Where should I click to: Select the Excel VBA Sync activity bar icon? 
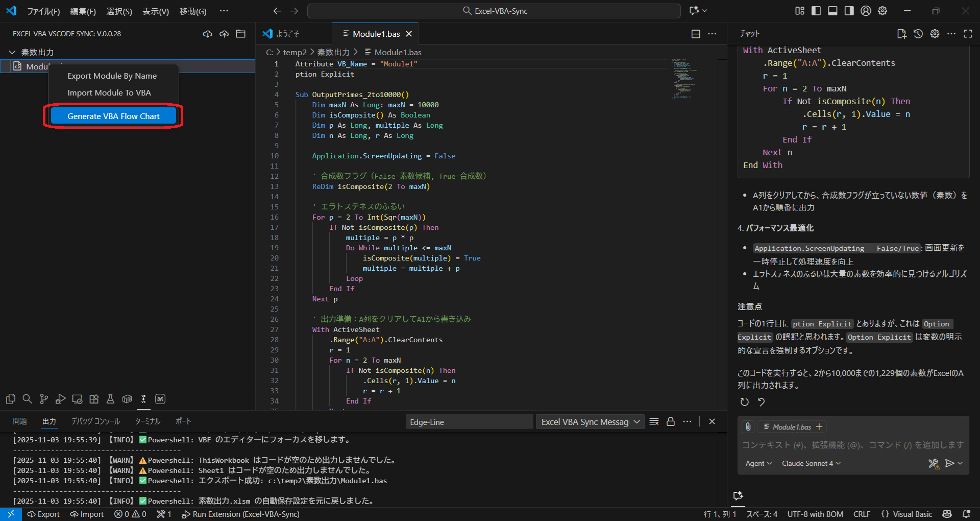143,399
